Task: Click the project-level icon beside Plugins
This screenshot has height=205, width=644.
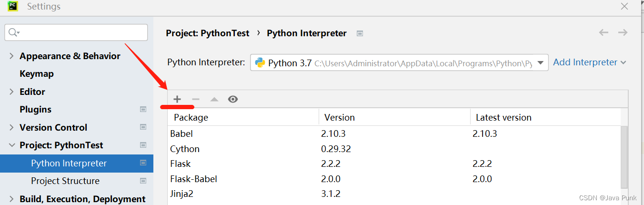Action: coord(143,109)
